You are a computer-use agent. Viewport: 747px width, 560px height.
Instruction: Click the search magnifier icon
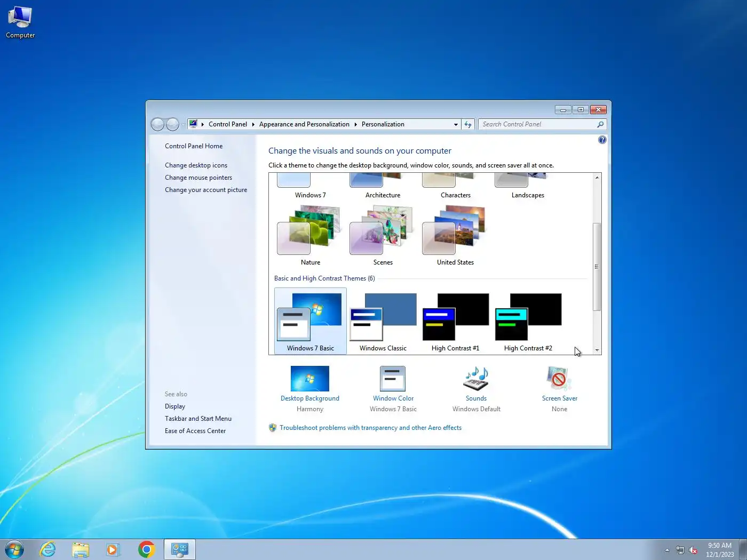click(600, 124)
